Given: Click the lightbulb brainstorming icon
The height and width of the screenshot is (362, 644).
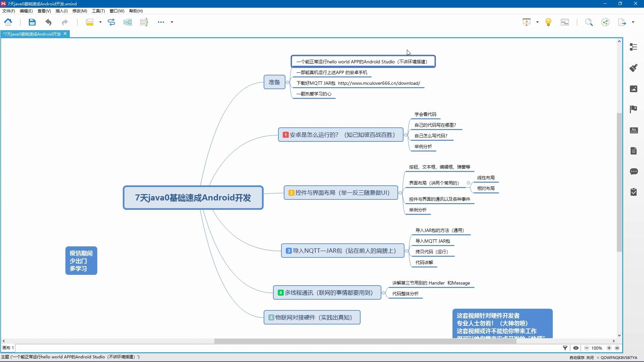Looking at the screenshot, I should point(548,22).
